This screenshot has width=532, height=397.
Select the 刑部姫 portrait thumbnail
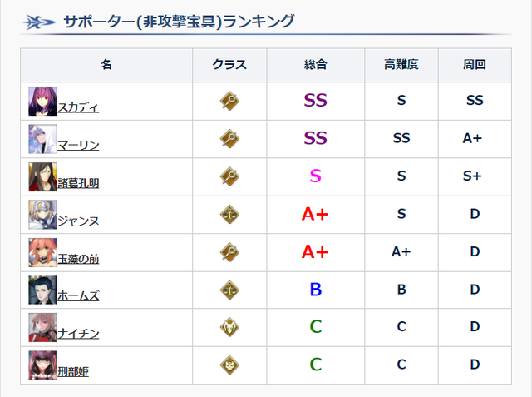(42, 364)
